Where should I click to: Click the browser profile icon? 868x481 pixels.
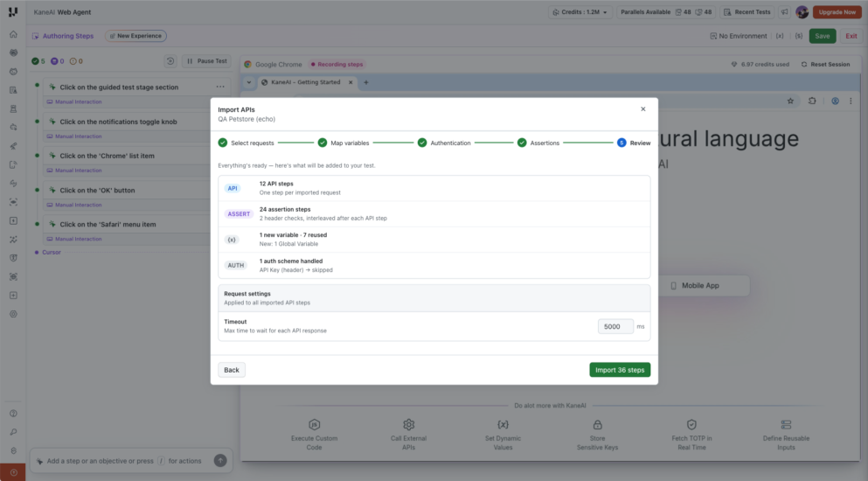(x=835, y=101)
